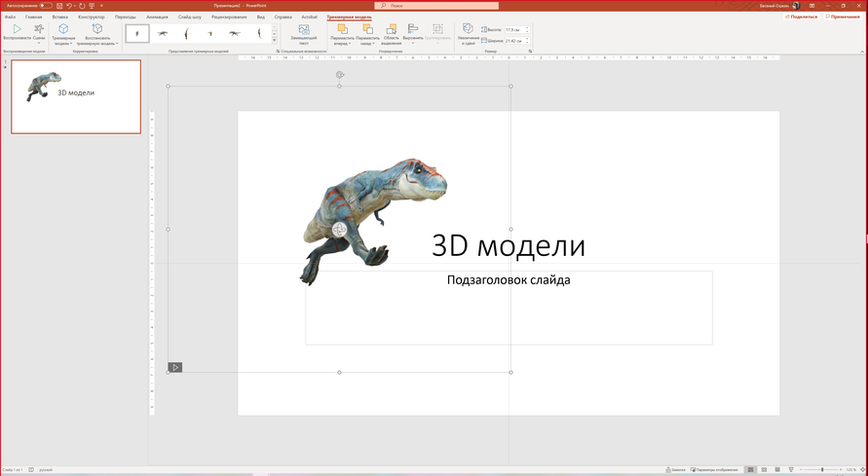Expand the 3D model views gallery
The image size is (868, 476).
[275, 40]
